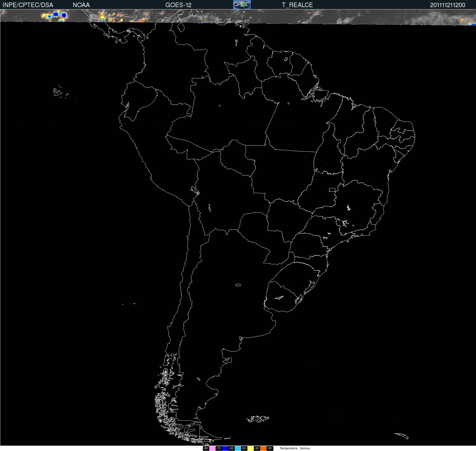This screenshot has width=476, height=451.
Task: Click the CPTEC logo in header
Action: tap(242, 5)
